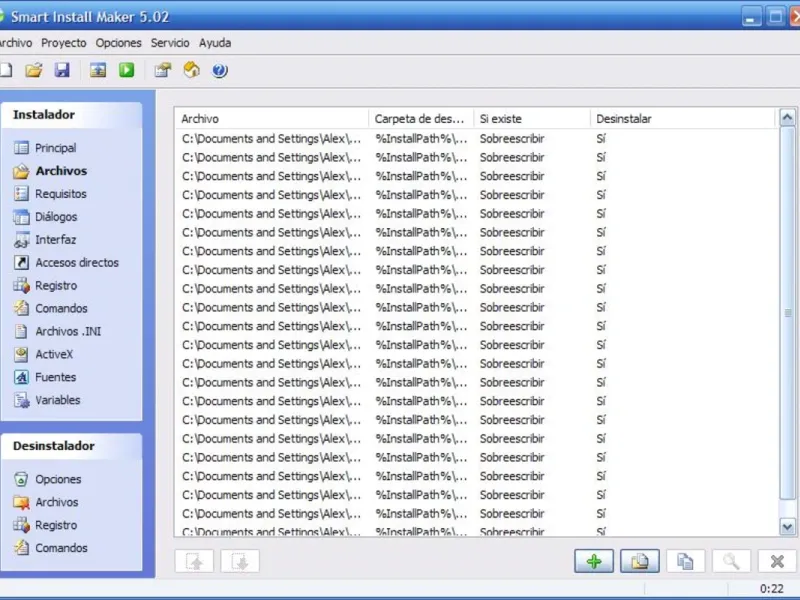Select Archivos in Instalador sidebar

tap(50, 171)
